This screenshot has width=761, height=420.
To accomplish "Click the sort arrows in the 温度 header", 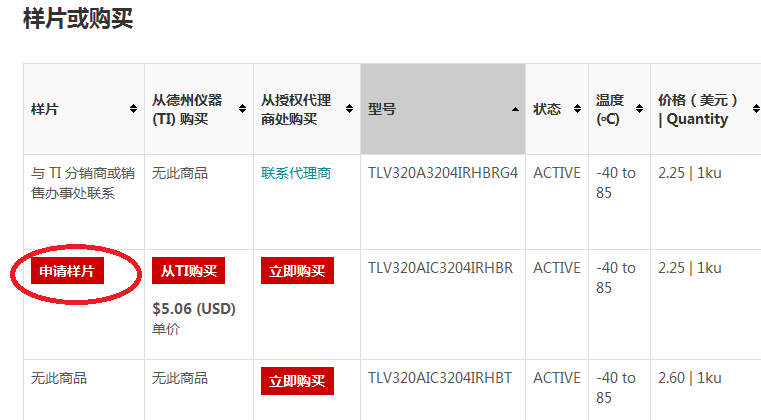I will coord(640,109).
